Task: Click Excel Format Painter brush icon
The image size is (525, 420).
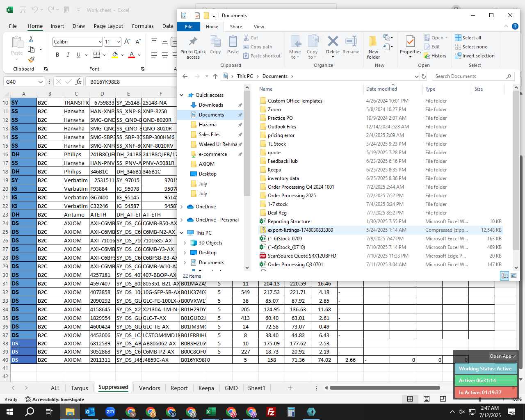Action: [x=31, y=59]
